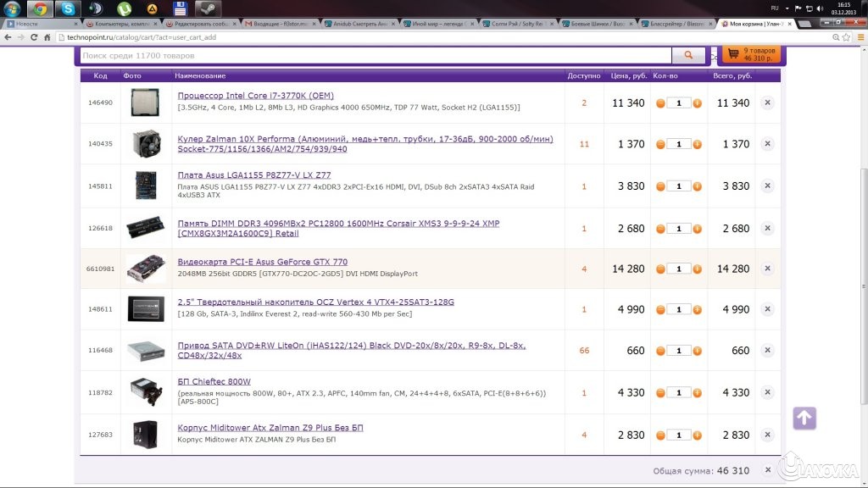868x488 pixels.
Task: Open the Плата Asus LGA1155 P8Z77-V LX link
Action: pos(253,175)
